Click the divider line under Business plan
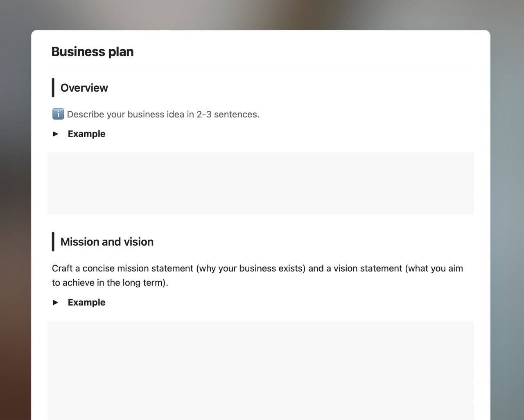Image resolution: width=524 pixels, height=420 pixels. click(x=260, y=66)
